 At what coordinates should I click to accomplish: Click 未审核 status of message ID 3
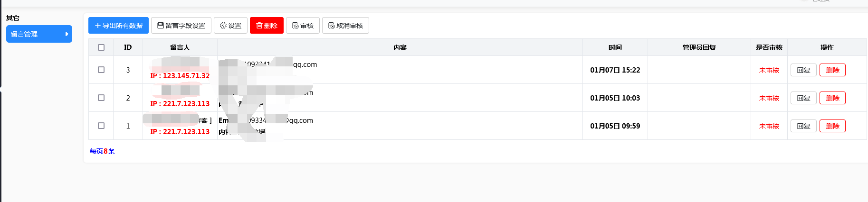pyautogui.click(x=769, y=70)
